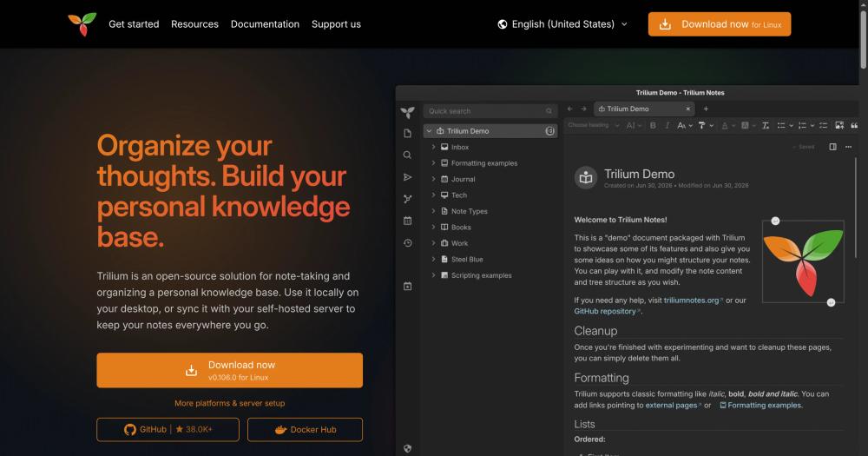
Task: Follow the GitHub repository link in the note
Action: click(x=605, y=312)
